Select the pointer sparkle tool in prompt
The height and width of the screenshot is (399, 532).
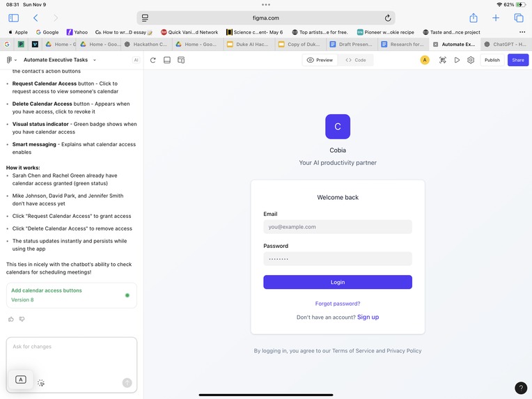pyautogui.click(x=41, y=383)
